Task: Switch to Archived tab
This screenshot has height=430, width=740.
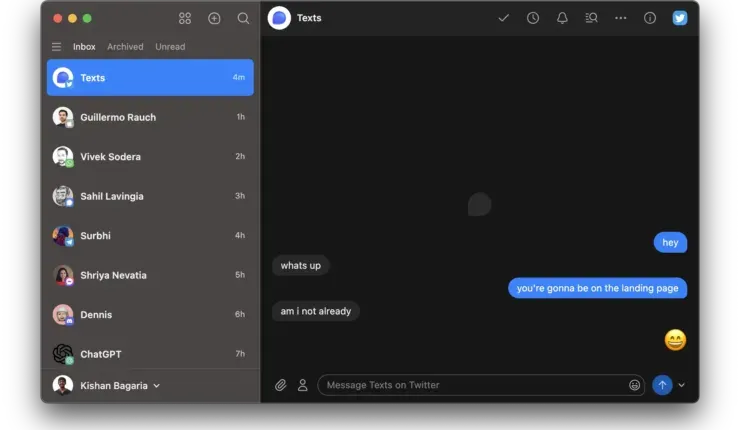Action: pos(125,47)
